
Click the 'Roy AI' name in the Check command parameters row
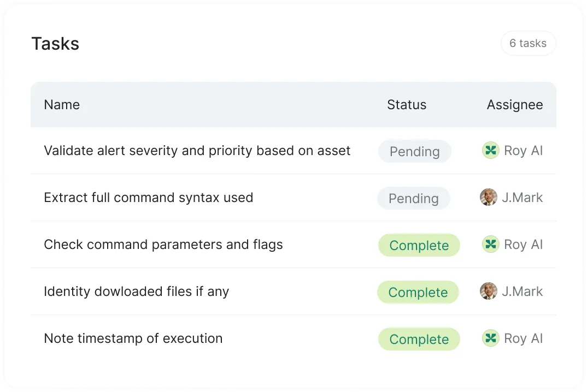coord(524,245)
